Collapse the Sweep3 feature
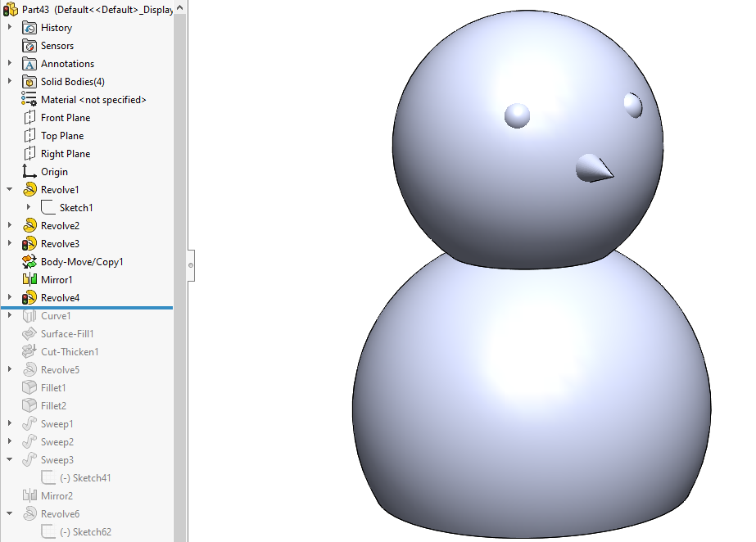756x542 pixels. (x=10, y=459)
